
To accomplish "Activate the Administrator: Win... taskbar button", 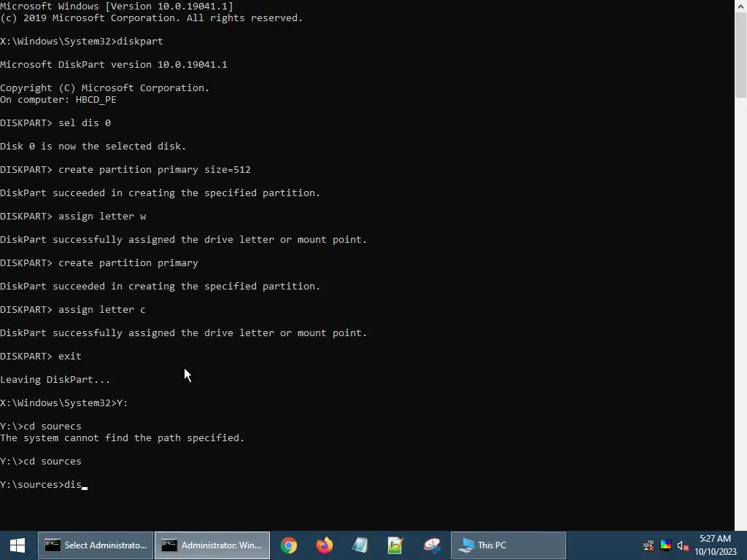I will 212,545.
